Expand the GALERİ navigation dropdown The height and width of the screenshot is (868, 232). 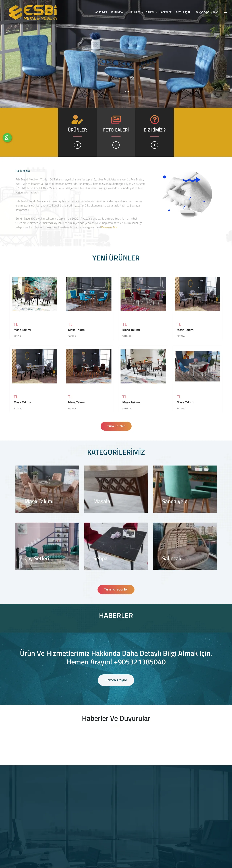(151, 12)
